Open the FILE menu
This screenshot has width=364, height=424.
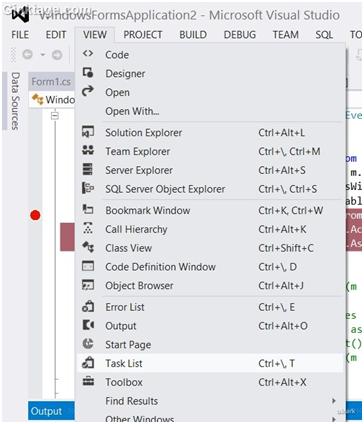coord(20,35)
